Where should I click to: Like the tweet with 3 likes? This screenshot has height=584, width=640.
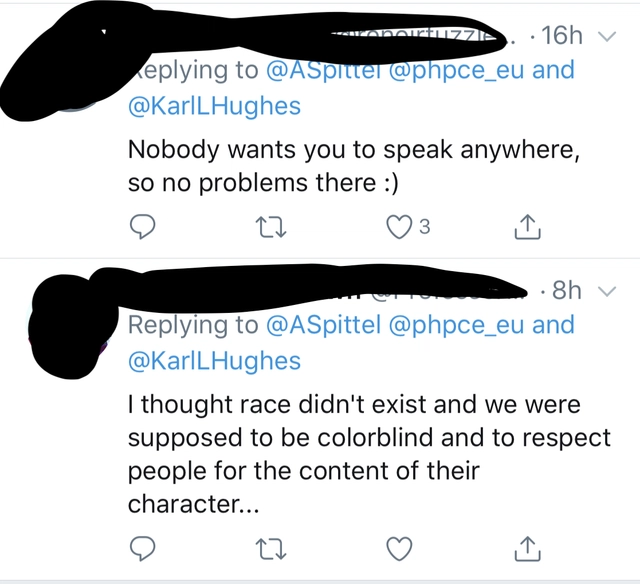click(x=399, y=226)
